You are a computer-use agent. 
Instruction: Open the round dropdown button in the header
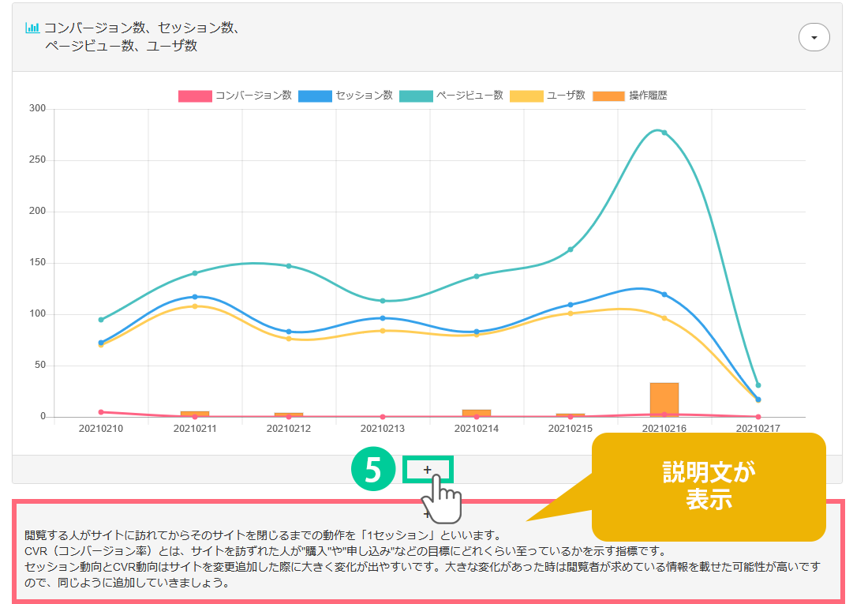(814, 37)
